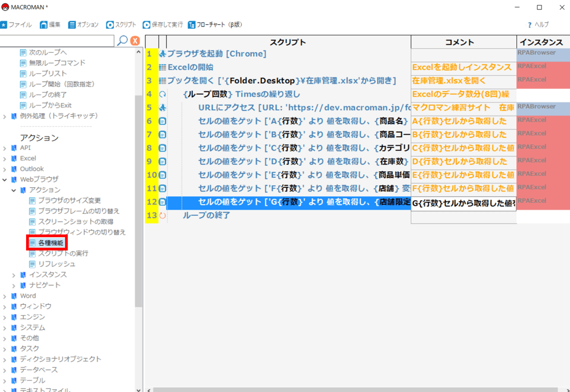Expand the インスタンス subfolder arrow
Screen dimensions: 570x392
coord(14,275)
